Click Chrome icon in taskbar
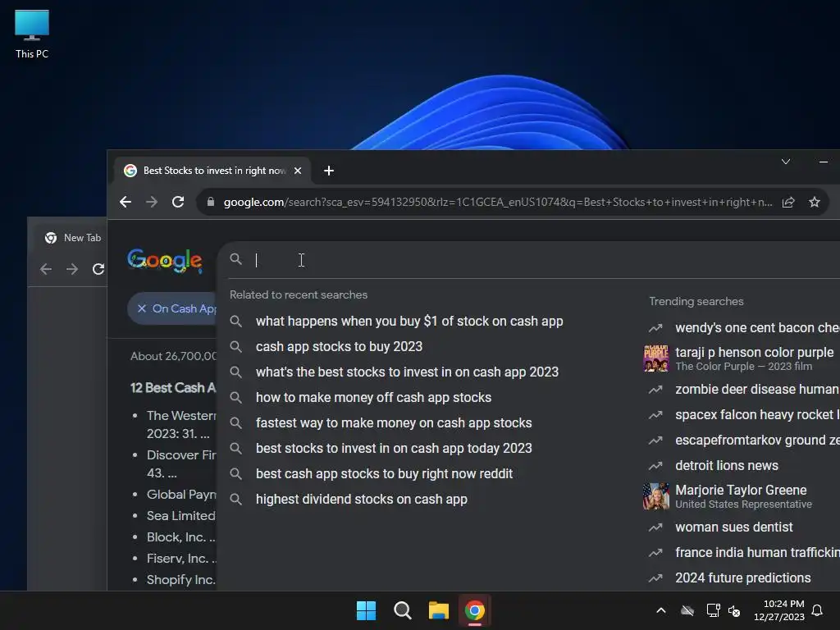 pyautogui.click(x=475, y=610)
